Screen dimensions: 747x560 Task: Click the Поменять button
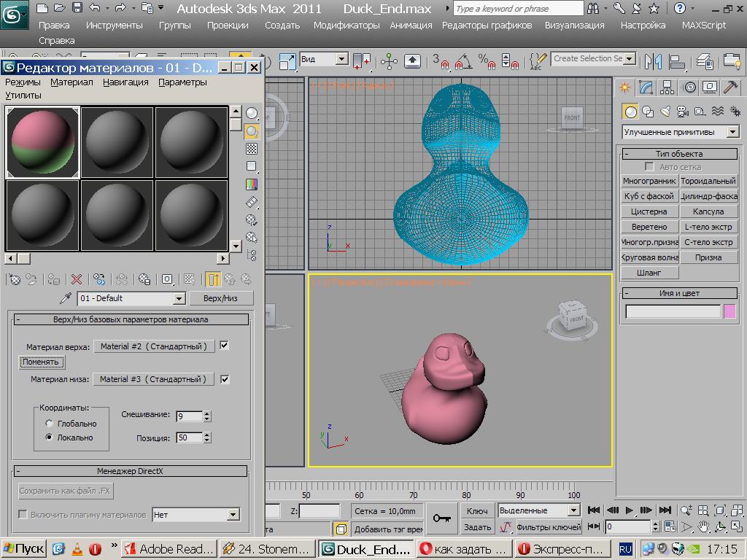(x=41, y=362)
